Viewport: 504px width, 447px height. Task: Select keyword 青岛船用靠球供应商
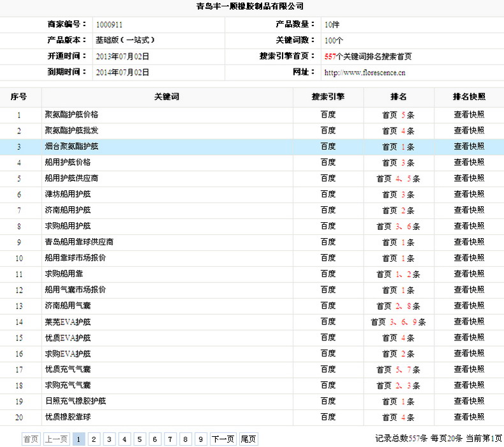[79, 242]
